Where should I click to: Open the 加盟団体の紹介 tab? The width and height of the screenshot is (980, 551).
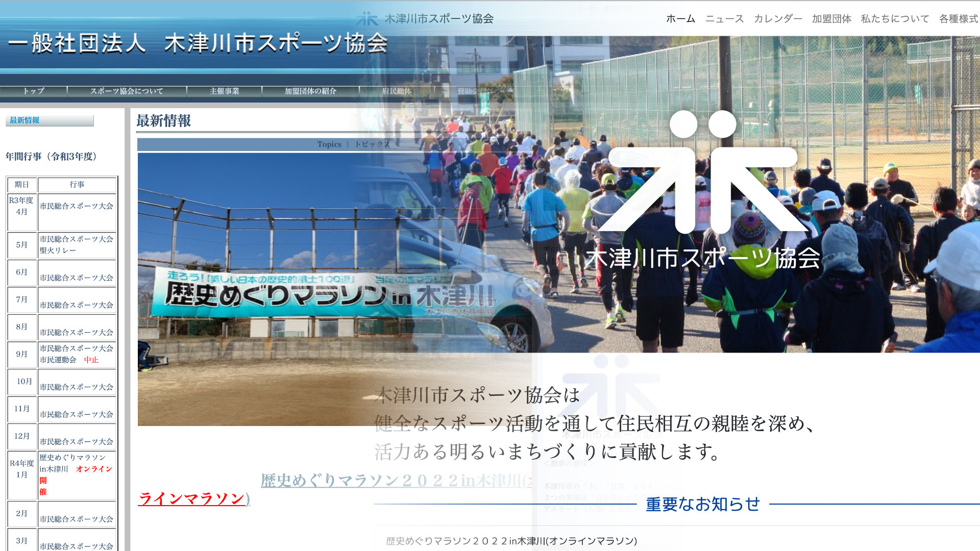tap(310, 91)
